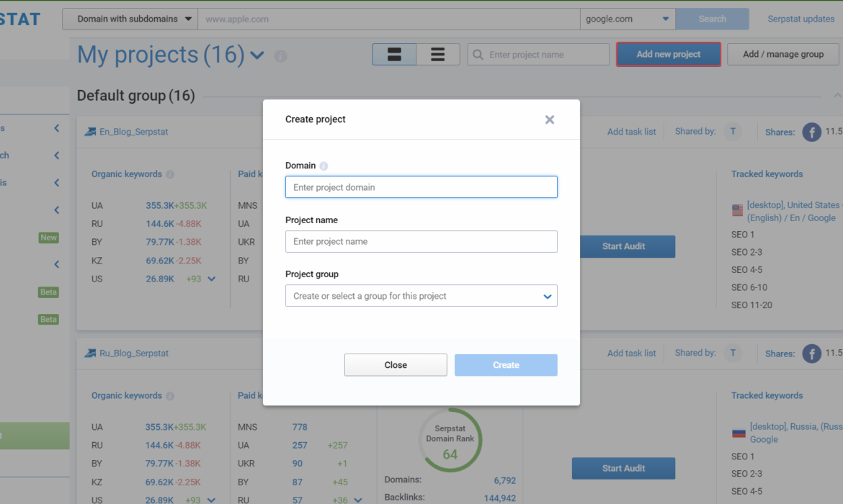Expand organic keywords list in Ru_Blog_Serpstat
Viewport: 843px width, 504px height.
tap(211, 500)
